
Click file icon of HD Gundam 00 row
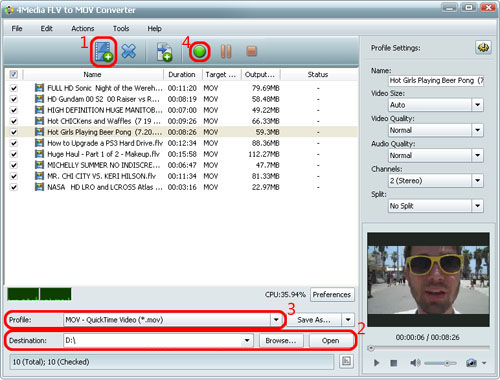point(39,99)
